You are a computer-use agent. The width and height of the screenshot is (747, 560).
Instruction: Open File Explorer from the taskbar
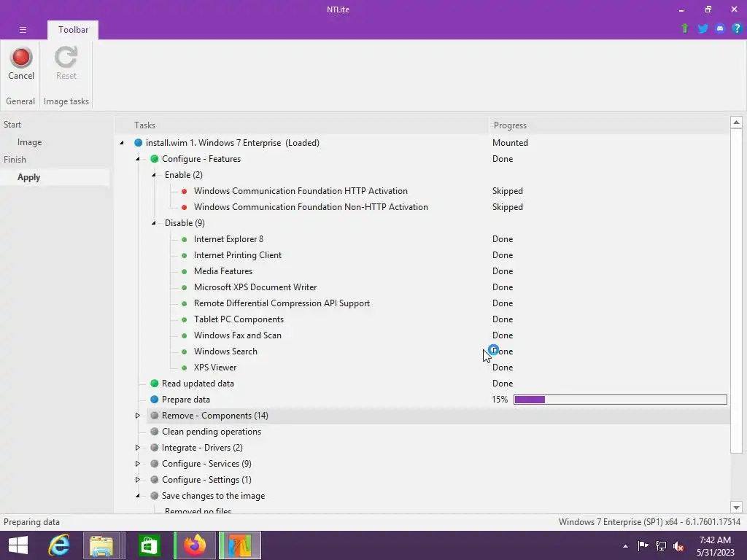click(x=101, y=545)
